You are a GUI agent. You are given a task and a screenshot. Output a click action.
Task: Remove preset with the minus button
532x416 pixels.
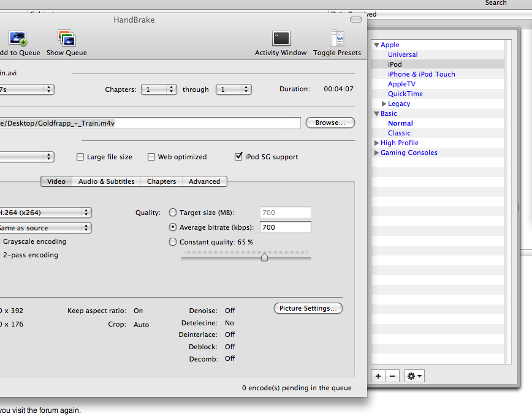click(x=392, y=376)
